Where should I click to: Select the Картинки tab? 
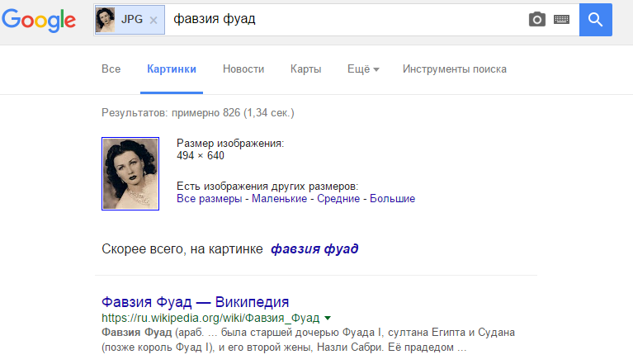pyautogui.click(x=172, y=69)
